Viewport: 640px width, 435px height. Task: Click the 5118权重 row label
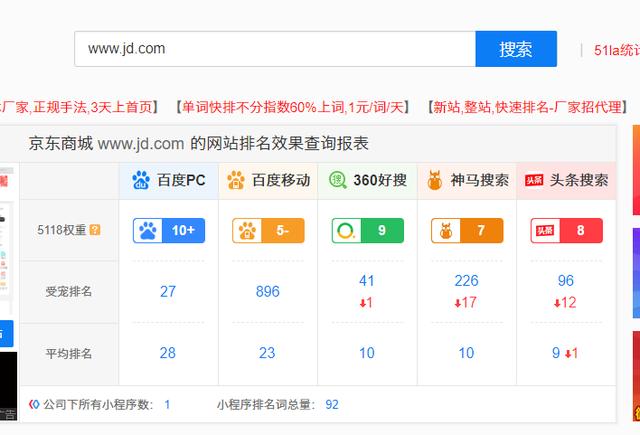click(x=62, y=230)
